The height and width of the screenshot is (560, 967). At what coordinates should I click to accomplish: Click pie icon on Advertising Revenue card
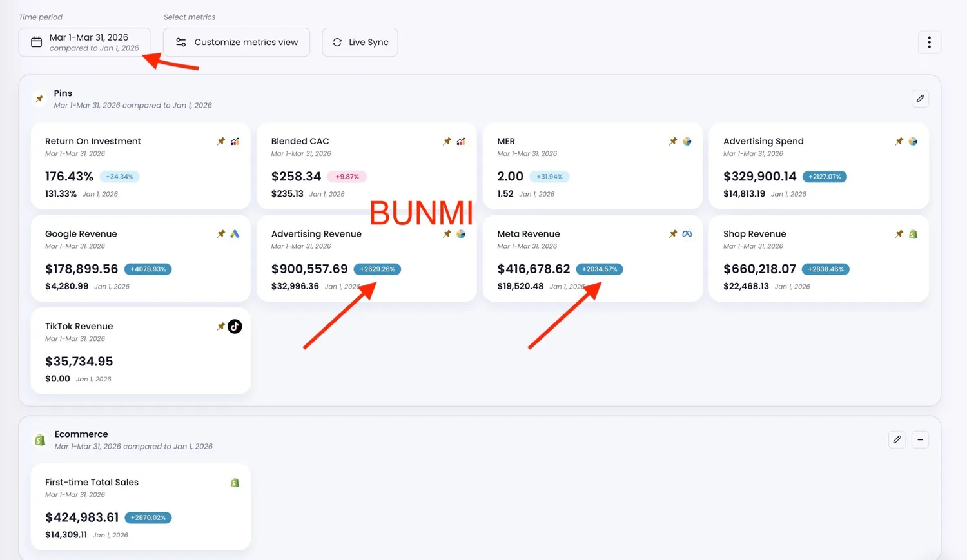click(x=461, y=234)
